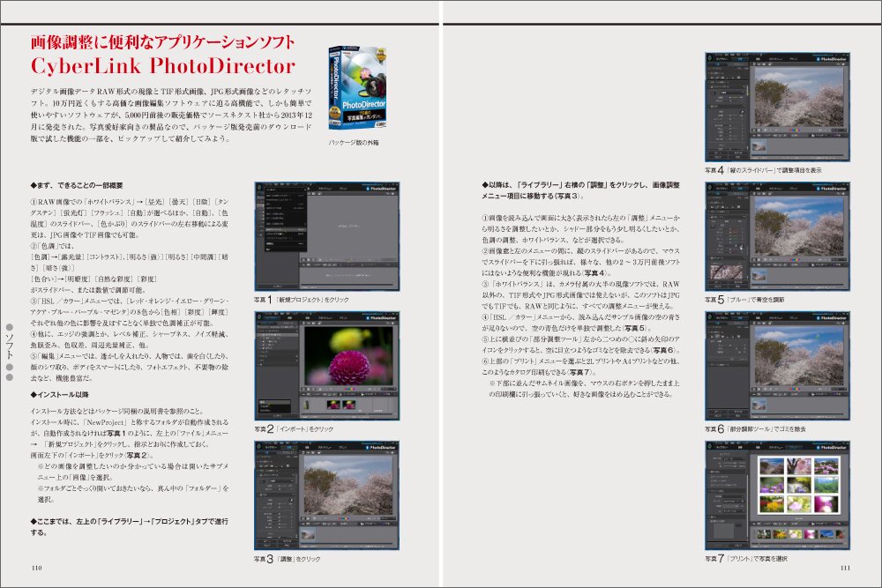The image size is (882, 588).
Task: Click the caption 写真3「調整」をクリック
Action: [x=288, y=559]
